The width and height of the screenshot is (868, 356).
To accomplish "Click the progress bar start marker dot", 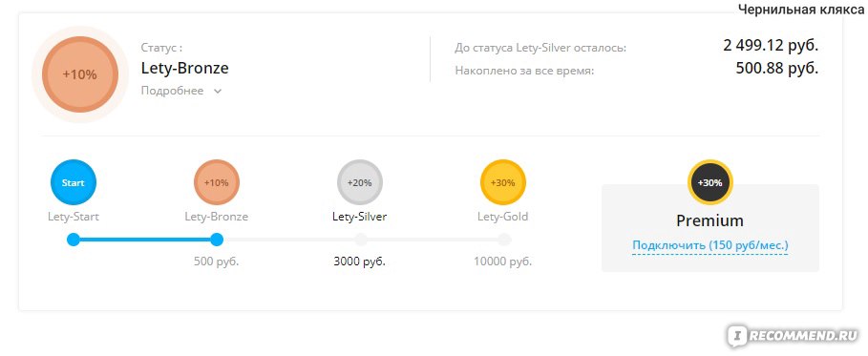I will [74, 240].
